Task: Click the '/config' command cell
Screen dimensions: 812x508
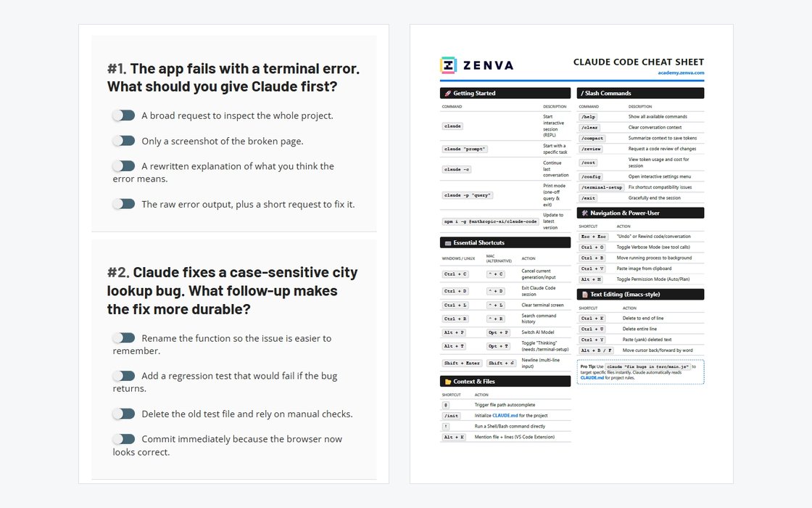Action: [x=591, y=176]
